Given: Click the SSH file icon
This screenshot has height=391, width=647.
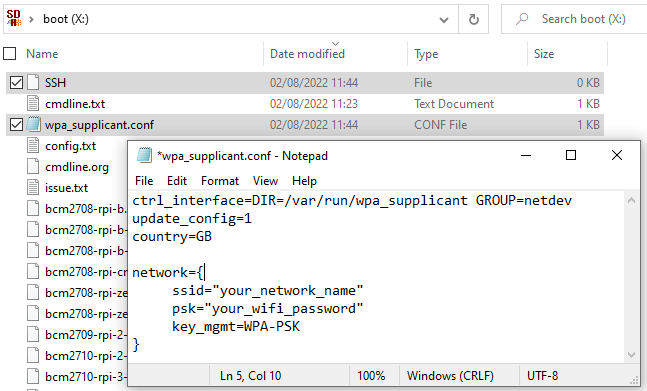Looking at the screenshot, I should (x=33, y=82).
